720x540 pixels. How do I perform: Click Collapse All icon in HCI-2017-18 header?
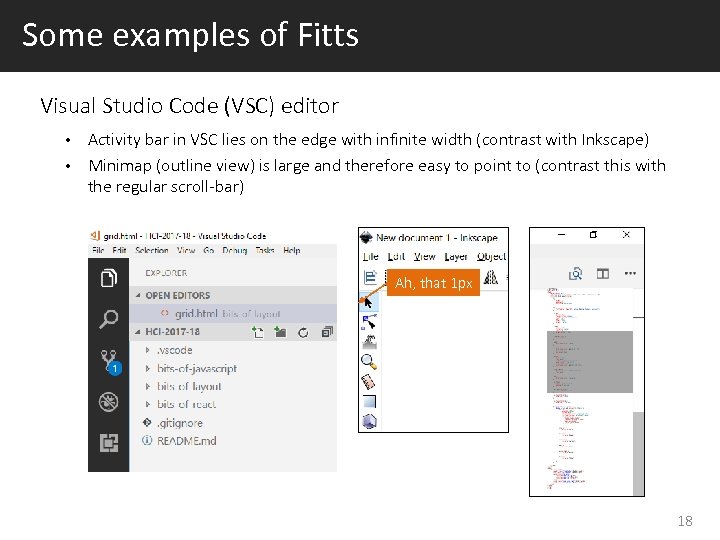tap(327, 332)
